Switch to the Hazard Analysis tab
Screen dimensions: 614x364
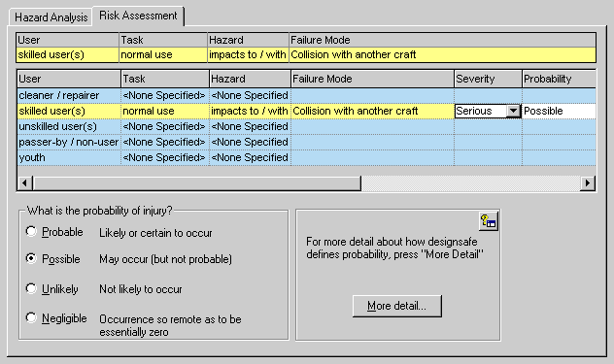pos(51,17)
